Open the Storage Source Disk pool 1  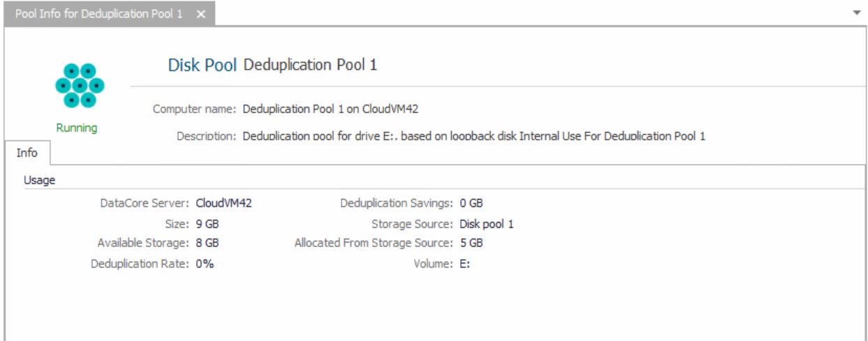(487, 224)
